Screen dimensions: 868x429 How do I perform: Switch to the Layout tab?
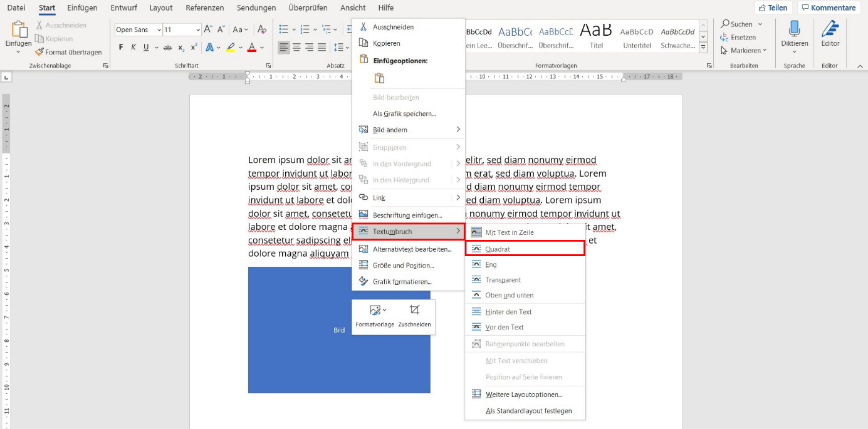161,8
